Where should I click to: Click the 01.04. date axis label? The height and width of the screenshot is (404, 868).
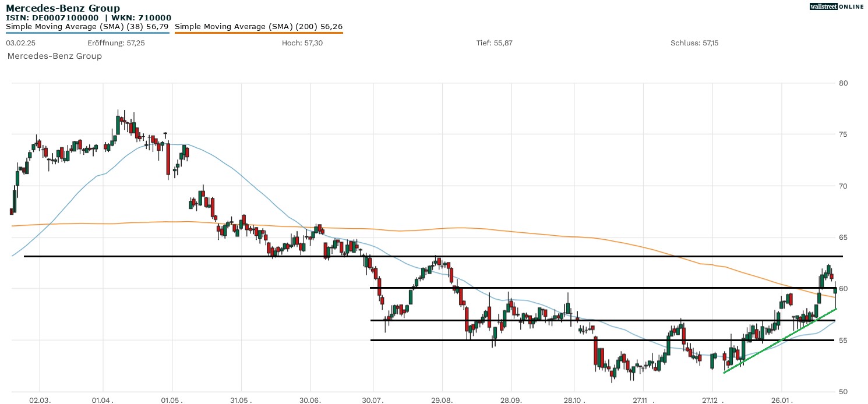[x=103, y=400]
